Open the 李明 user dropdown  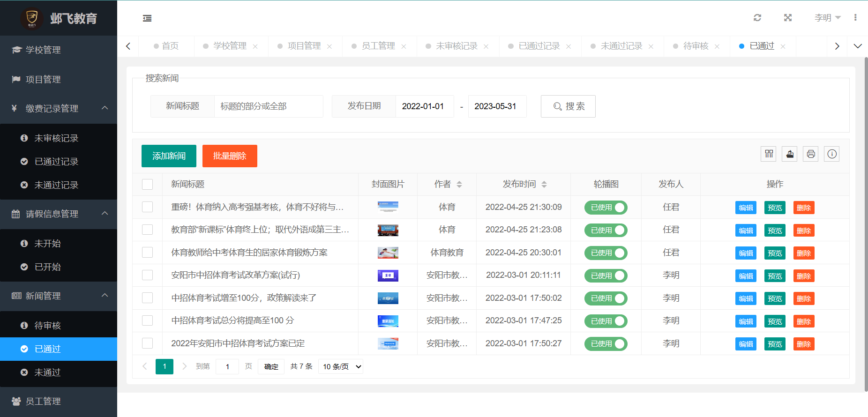(x=828, y=18)
